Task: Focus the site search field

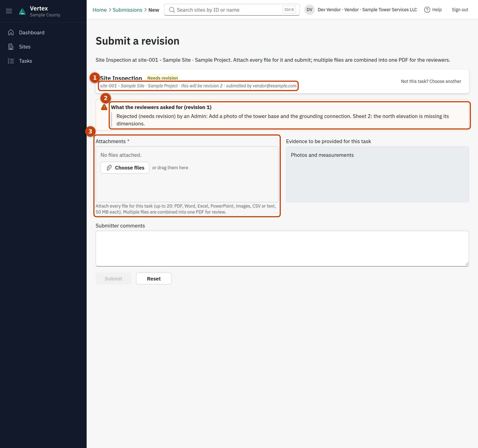Action: pyautogui.click(x=232, y=10)
